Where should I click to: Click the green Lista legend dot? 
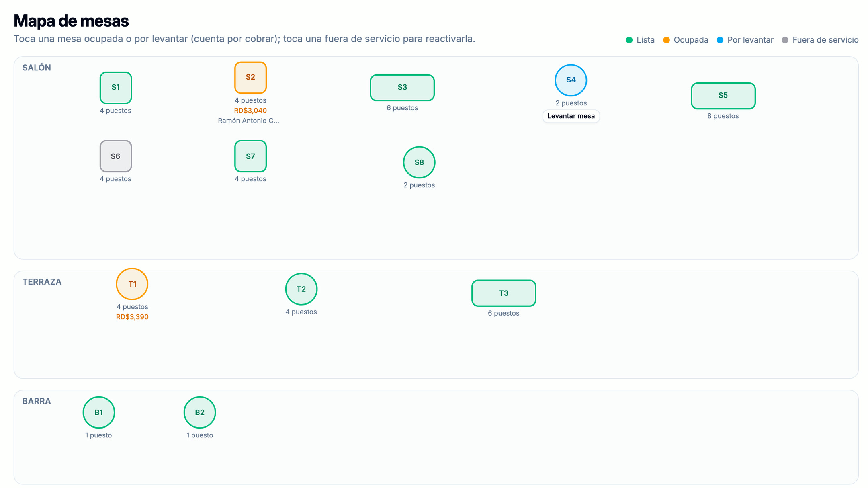tap(629, 40)
